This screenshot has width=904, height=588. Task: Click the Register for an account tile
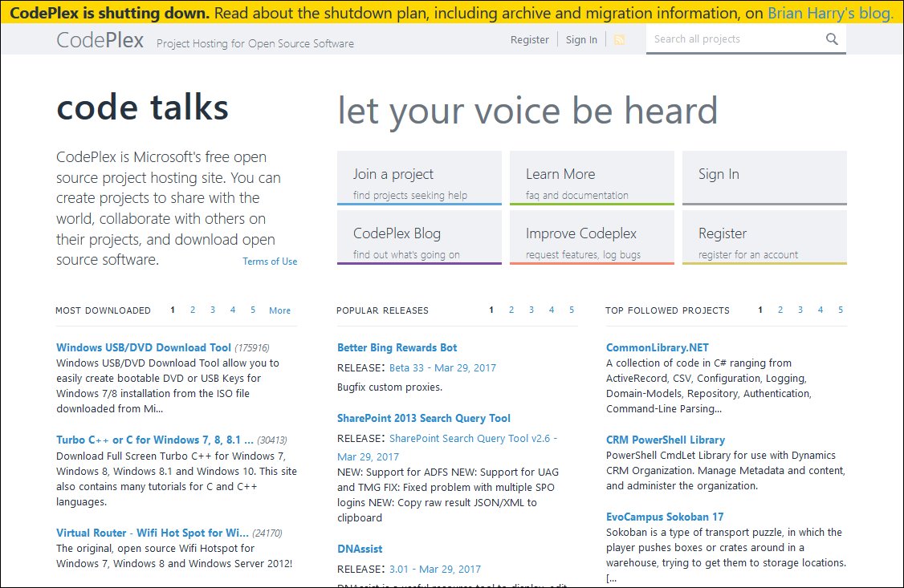(764, 237)
